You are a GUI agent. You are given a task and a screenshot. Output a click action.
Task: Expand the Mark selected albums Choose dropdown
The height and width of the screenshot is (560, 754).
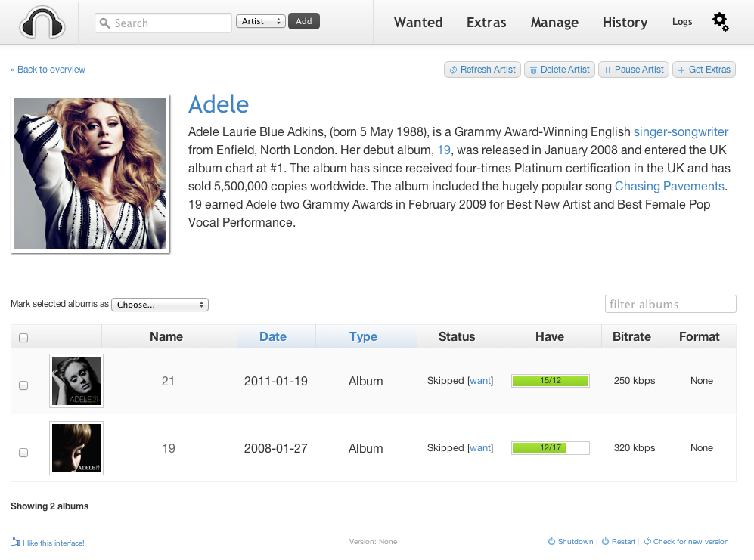point(160,305)
